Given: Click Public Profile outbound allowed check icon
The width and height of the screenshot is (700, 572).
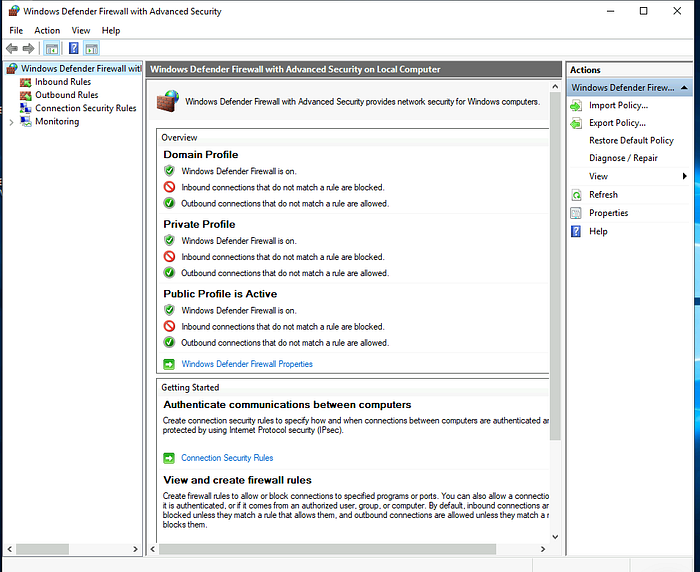Looking at the screenshot, I should point(169,342).
